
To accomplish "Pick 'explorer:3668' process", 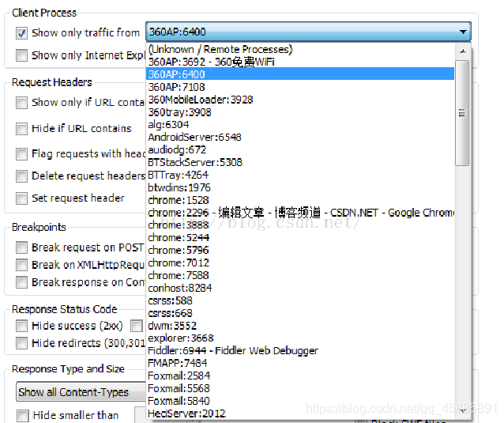I will tap(300, 338).
